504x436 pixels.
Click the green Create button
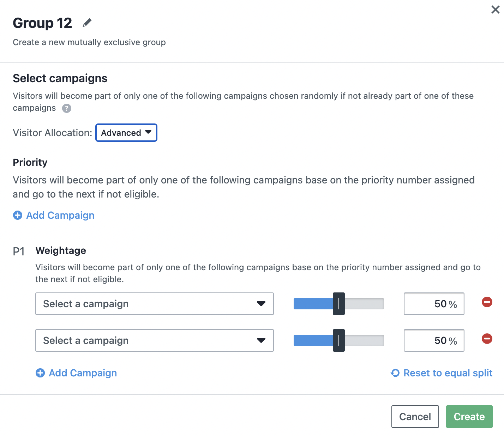(x=469, y=417)
